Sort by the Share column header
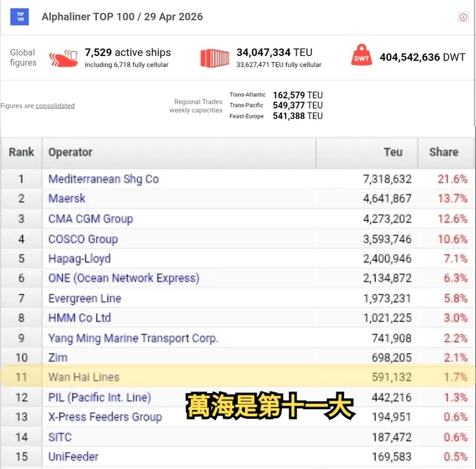Screen dimensions: 476x469 [x=445, y=152]
